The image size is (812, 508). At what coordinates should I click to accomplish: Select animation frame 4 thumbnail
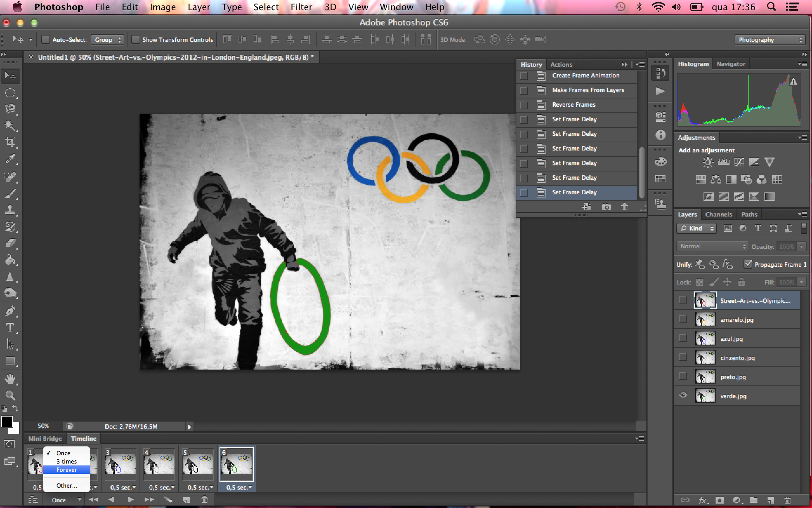159,464
